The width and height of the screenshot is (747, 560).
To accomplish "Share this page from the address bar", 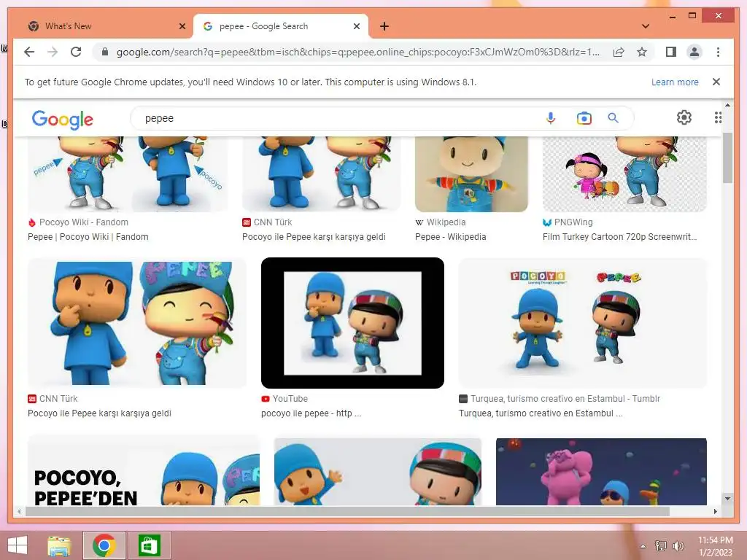I will (619, 52).
